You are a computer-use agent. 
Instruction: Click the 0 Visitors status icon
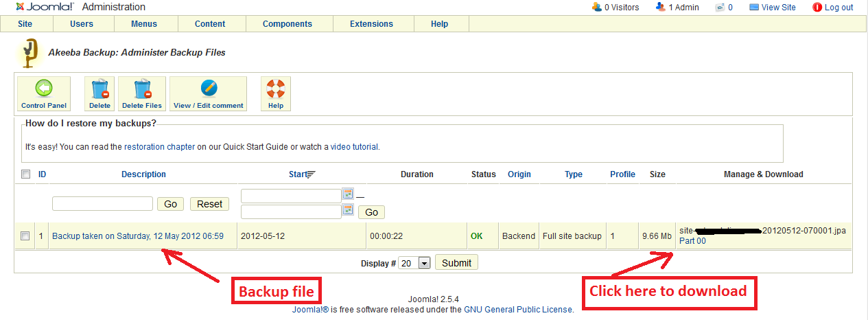596,7
